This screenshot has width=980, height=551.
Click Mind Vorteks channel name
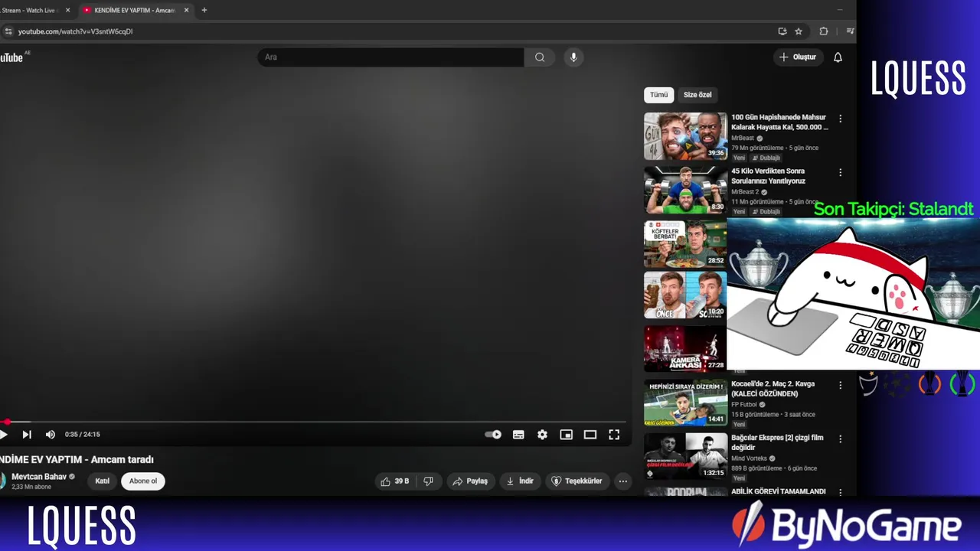click(750, 458)
